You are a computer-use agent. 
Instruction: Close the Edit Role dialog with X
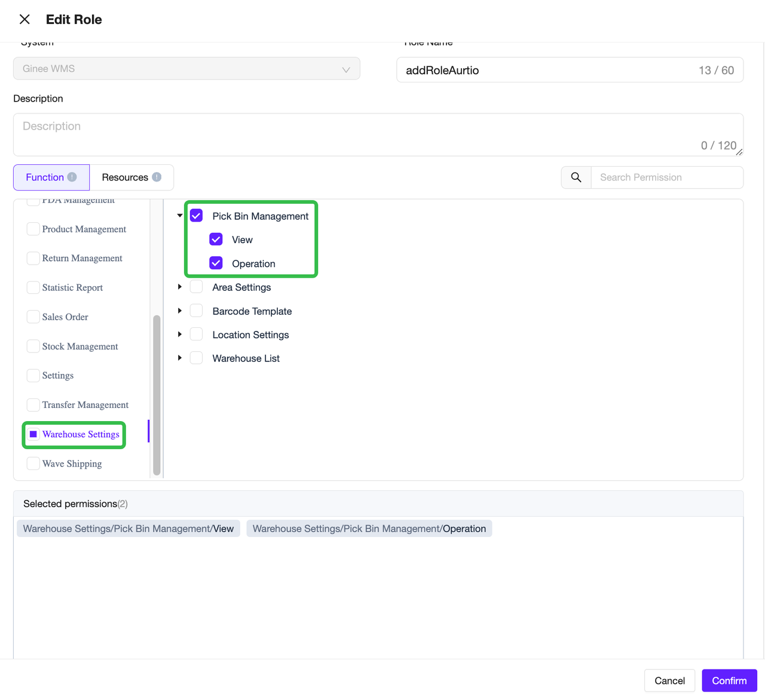pos(25,19)
